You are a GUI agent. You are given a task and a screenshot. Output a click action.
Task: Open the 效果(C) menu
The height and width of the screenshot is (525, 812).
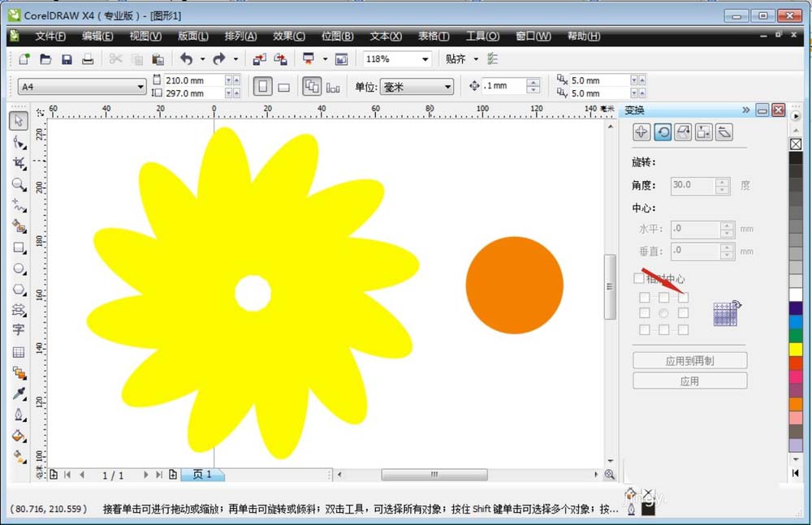point(288,37)
